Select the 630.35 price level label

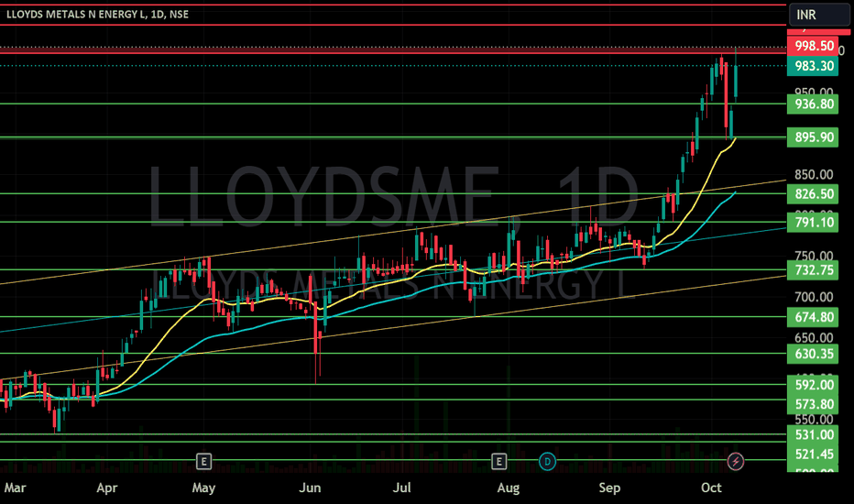click(x=813, y=354)
